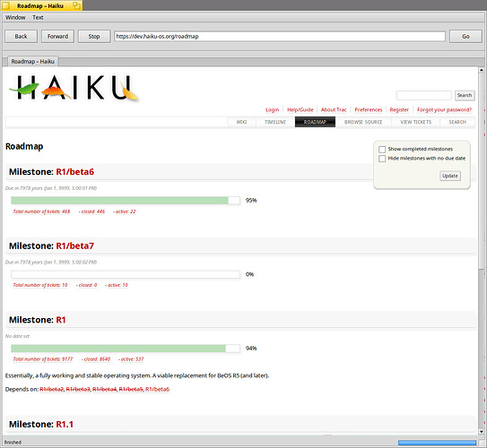Screen dimensions: 487x448
Task: Click the Update button
Action: click(450, 176)
